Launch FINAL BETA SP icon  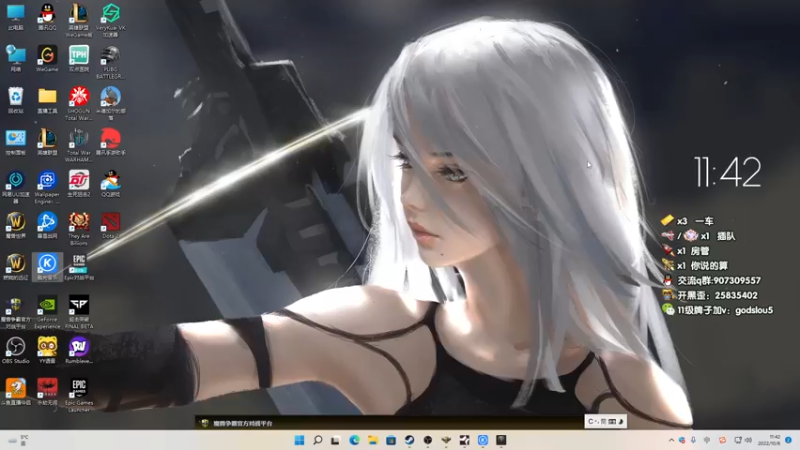point(79,312)
